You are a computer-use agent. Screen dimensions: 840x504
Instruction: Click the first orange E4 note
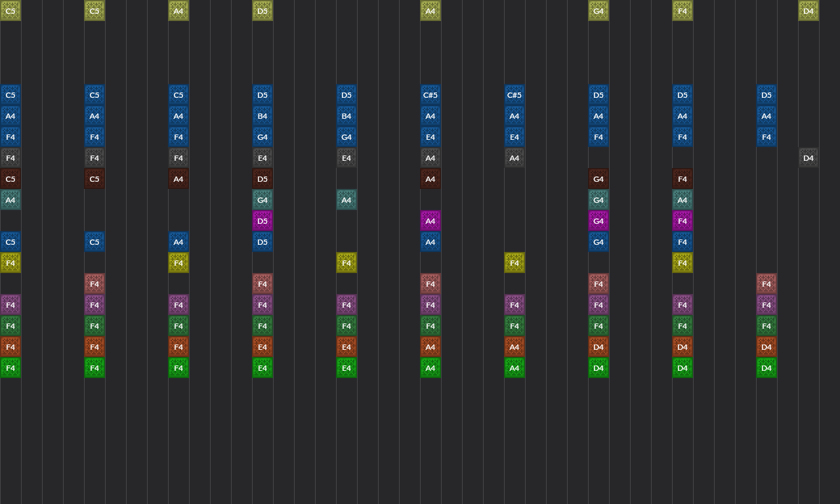click(262, 347)
